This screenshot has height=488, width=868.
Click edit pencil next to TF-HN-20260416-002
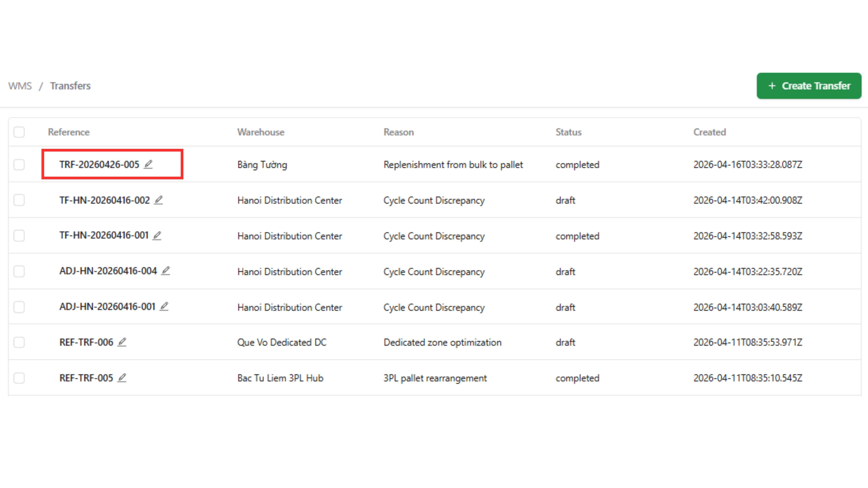point(158,200)
